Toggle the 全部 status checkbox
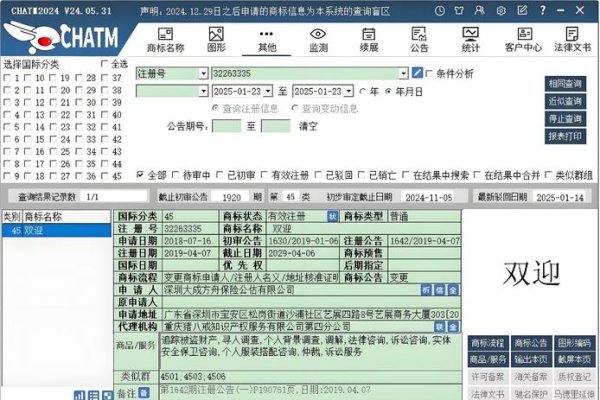Viewport: 600px width, 400px height. pos(140,175)
